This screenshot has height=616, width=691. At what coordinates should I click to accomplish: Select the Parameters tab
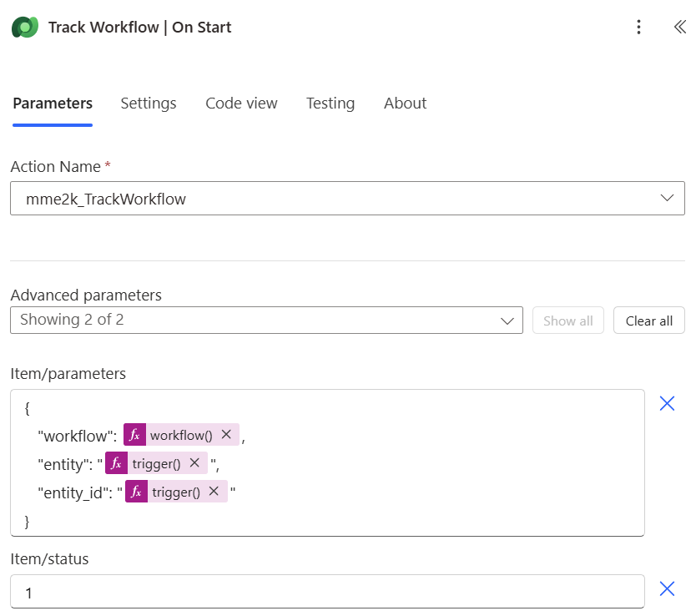tap(53, 104)
